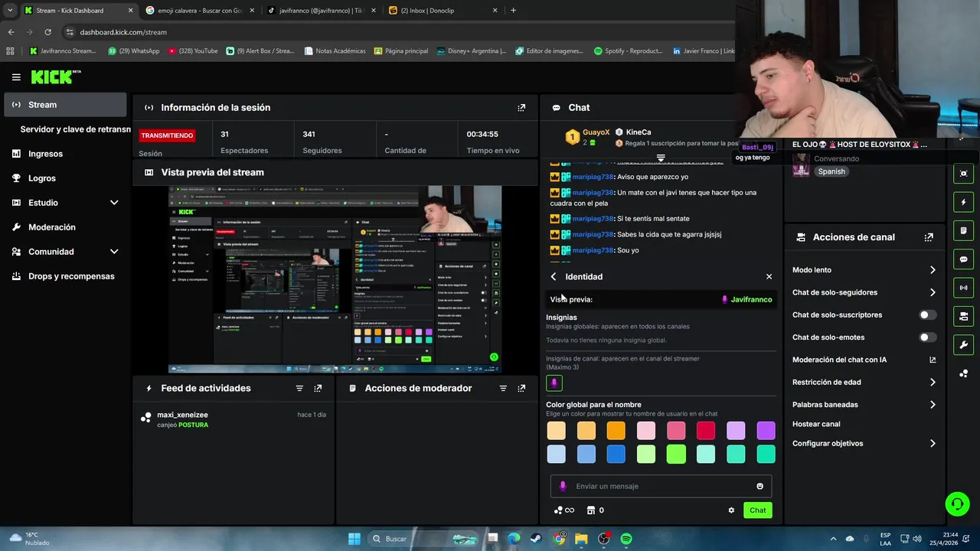Click the Enviar un mensaje input field
This screenshot has width=980, height=551.
click(661, 487)
